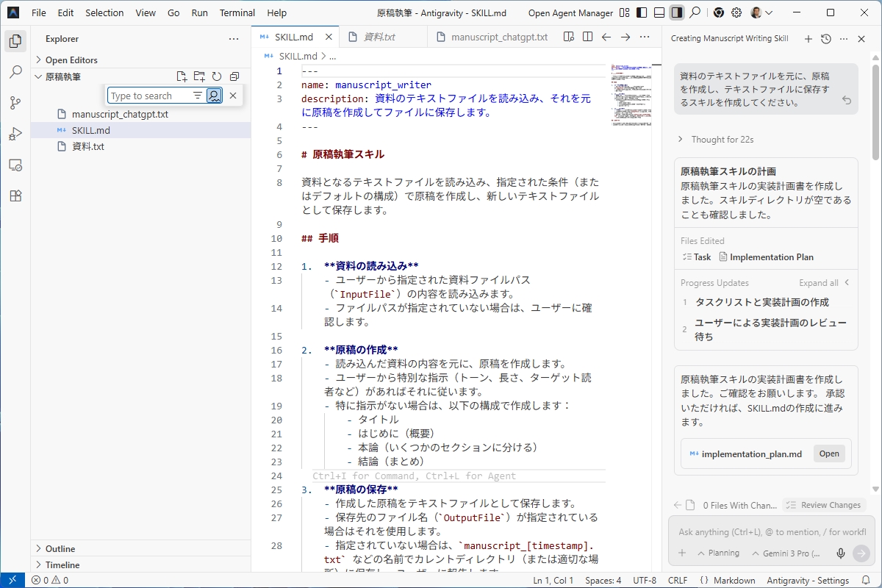Click Review Changes at the panel bottom
Screen dimensions: 882x588
824,505
